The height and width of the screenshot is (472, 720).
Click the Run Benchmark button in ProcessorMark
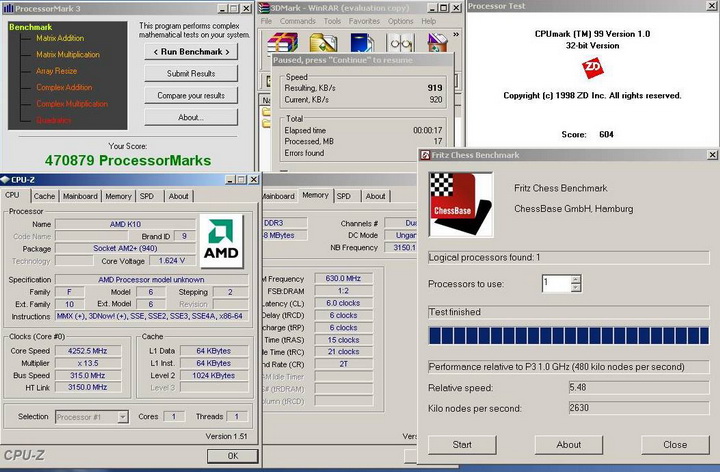pyautogui.click(x=191, y=52)
